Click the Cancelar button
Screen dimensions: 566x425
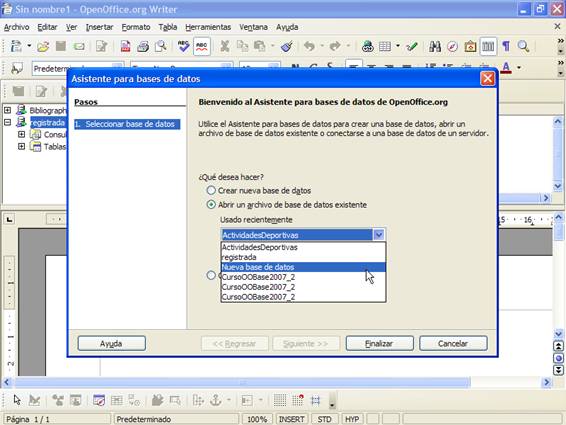tap(453, 343)
